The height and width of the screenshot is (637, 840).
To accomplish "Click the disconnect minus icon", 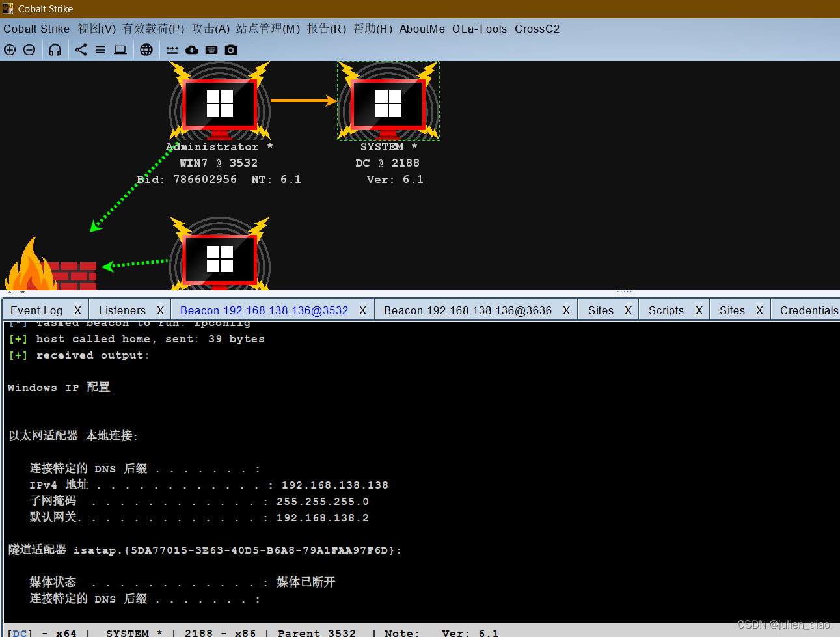I will coord(29,50).
